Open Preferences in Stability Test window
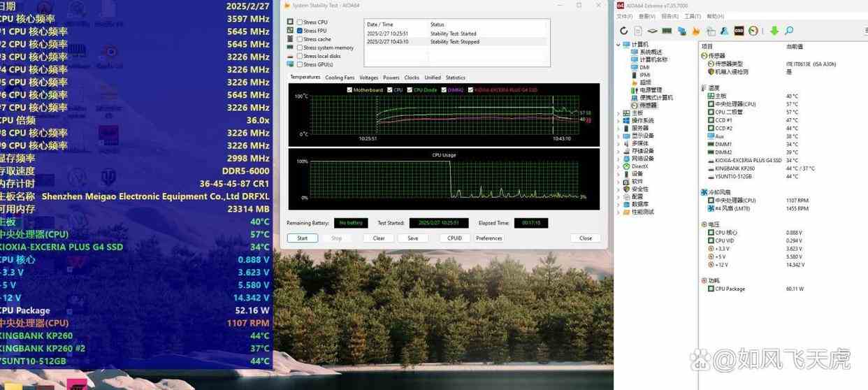The height and width of the screenshot is (390, 868). [x=489, y=238]
